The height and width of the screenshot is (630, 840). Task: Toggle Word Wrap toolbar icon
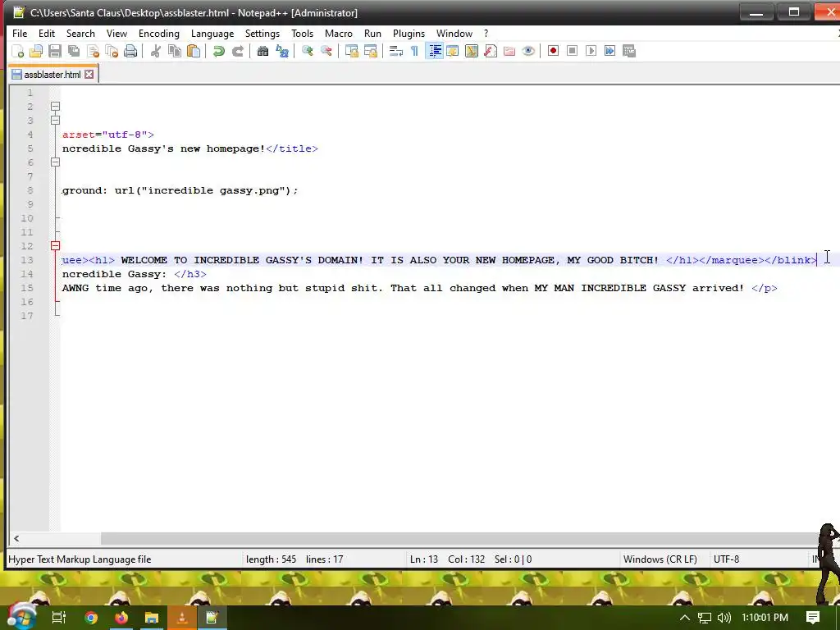(x=396, y=51)
